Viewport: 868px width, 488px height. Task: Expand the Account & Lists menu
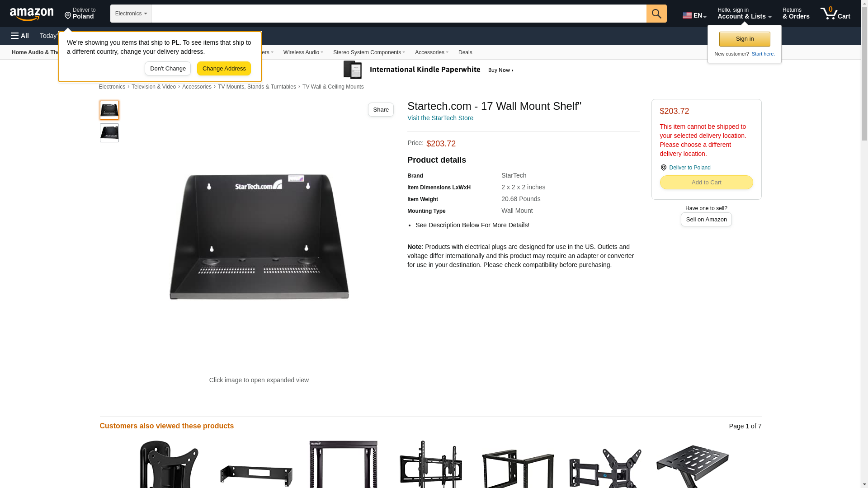(744, 13)
